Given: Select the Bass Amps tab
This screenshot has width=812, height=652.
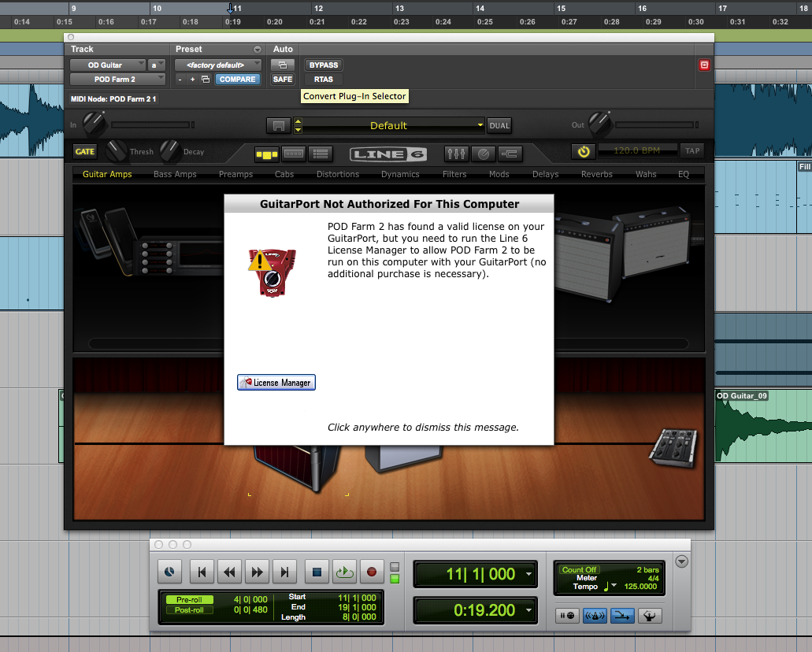Looking at the screenshot, I should tap(175, 174).
